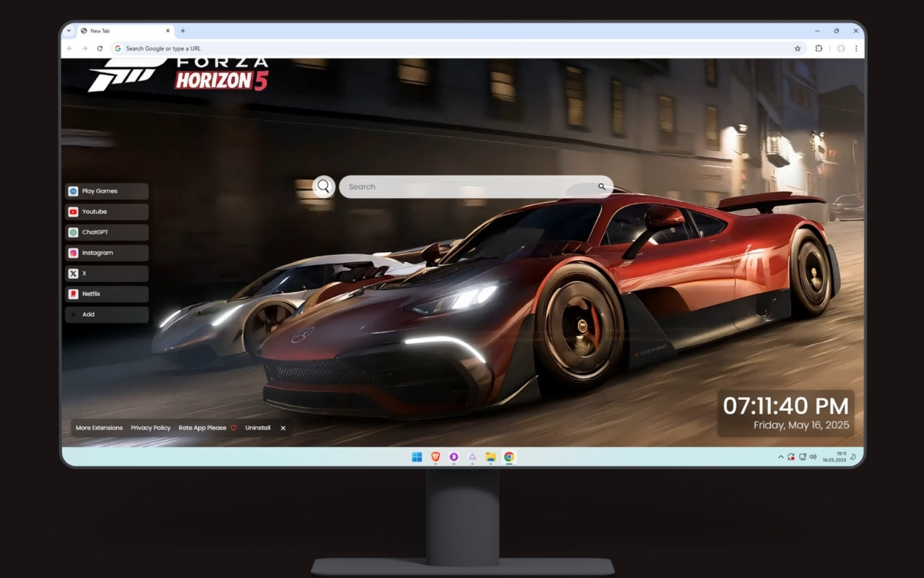This screenshot has width=924, height=578.
Task: Open the purple circle taskbar app
Action: pyautogui.click(x=453, y=457)
